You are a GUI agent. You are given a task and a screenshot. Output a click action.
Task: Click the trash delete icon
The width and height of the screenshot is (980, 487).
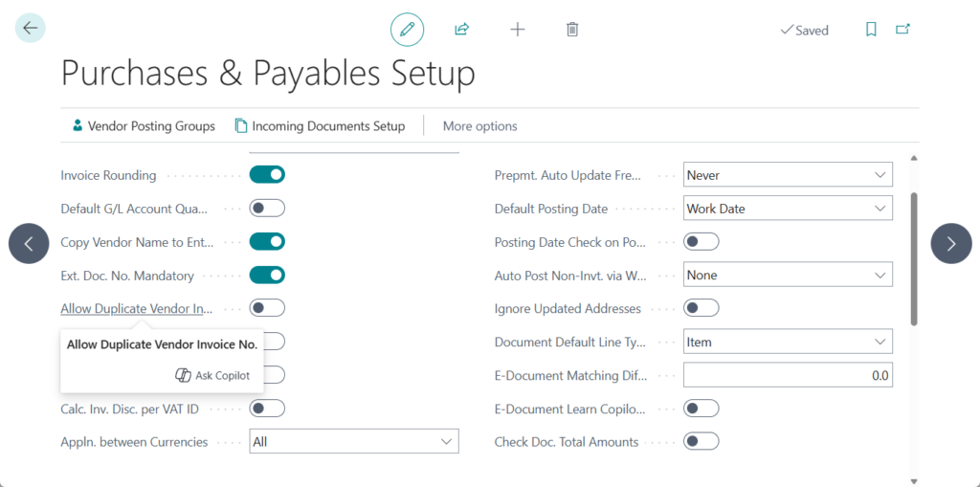572,30
